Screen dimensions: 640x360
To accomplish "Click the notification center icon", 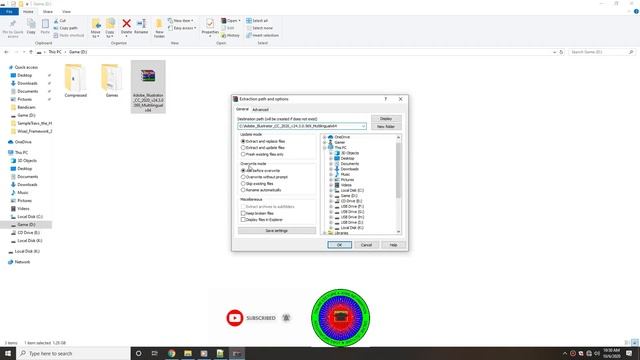I will (x=629, y=353).
